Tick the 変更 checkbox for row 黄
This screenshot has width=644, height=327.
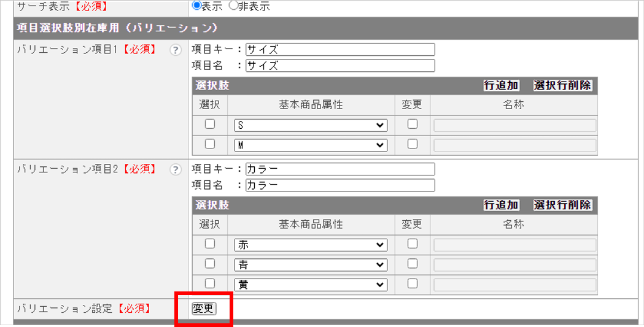[x=413, y=283]
